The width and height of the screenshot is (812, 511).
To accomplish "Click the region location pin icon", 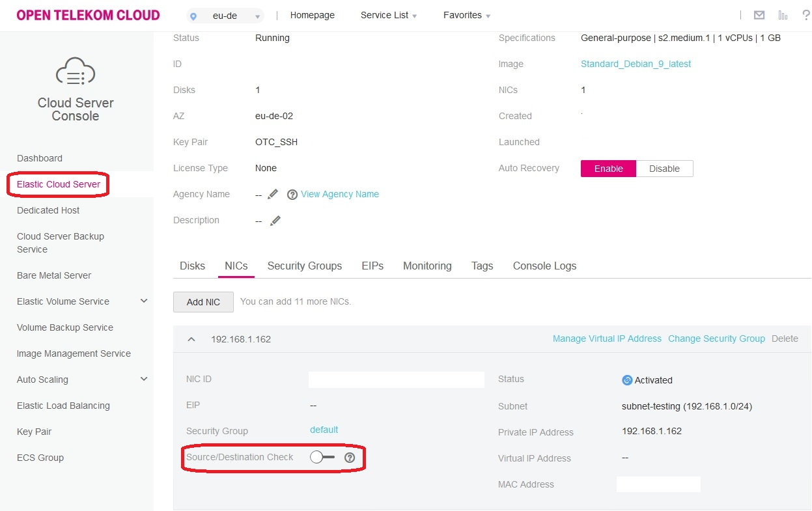I will (193, 16).
